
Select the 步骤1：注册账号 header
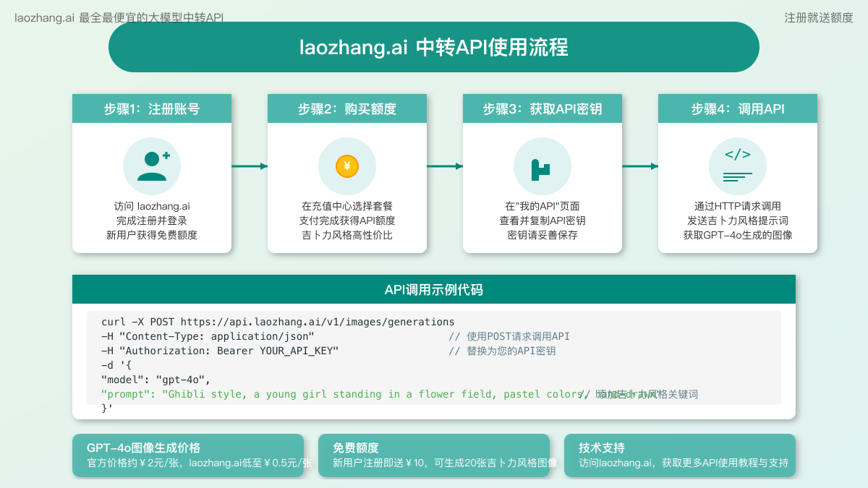152,109
